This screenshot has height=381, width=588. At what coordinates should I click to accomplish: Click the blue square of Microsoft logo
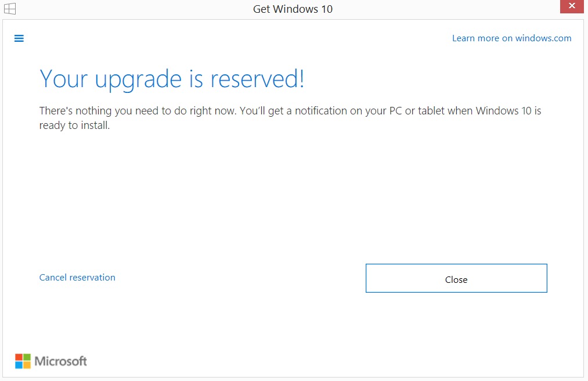[19, 365]
